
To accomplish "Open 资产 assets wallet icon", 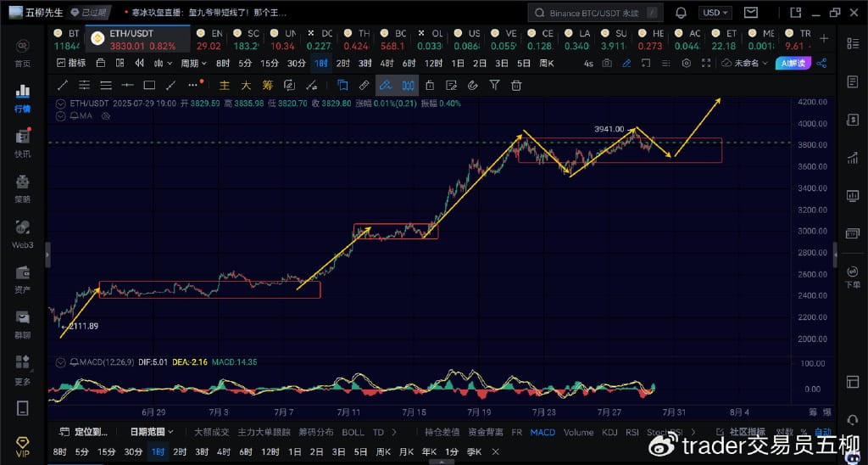I will pos(23,279).
